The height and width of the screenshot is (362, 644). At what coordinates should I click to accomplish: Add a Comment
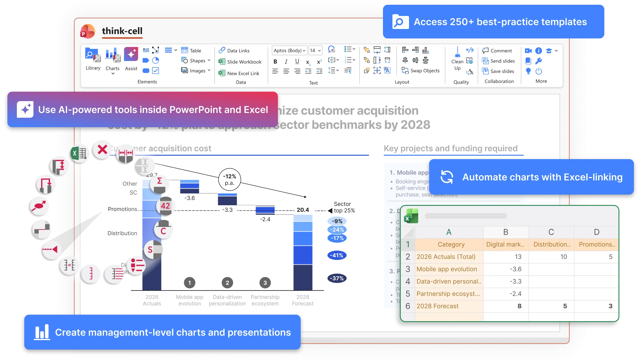click(x=497, y=51)
